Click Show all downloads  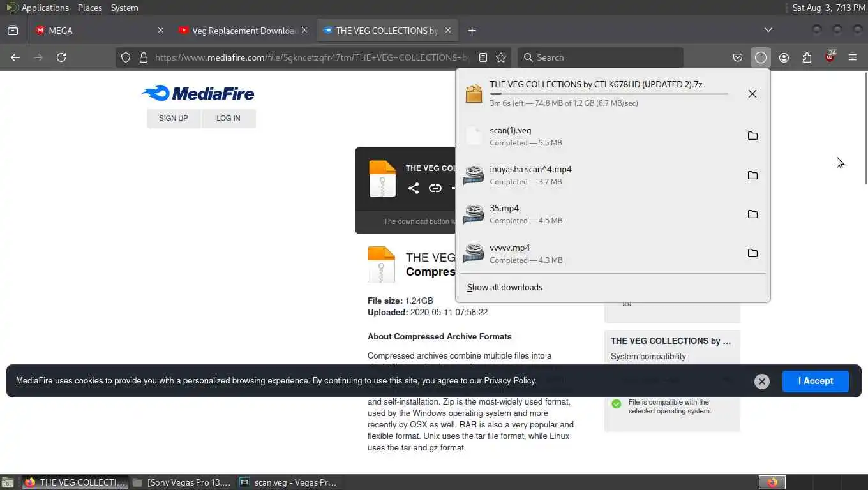[505, 287]
